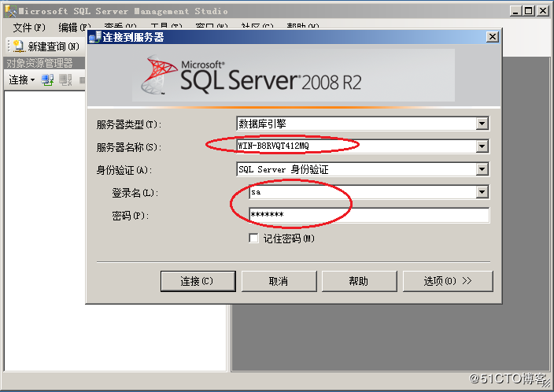
Task: Click the Object Explorer (对象资源管理器) panel title
Action: [39, 63]
